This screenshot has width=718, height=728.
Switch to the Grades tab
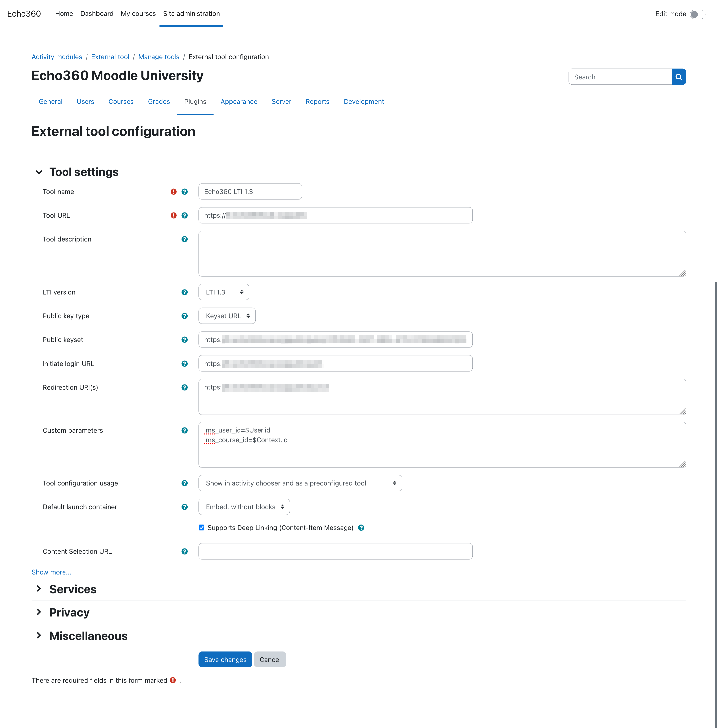click(159, 101)
